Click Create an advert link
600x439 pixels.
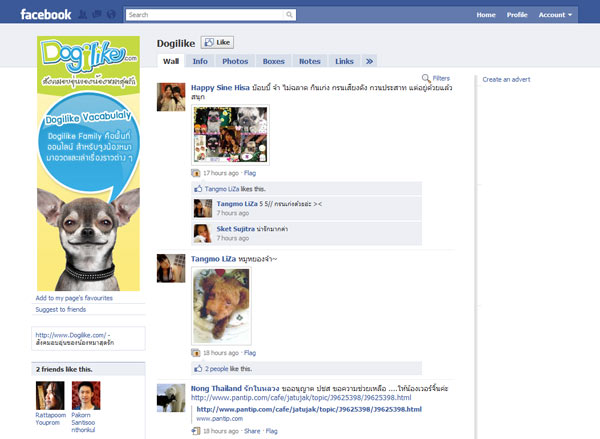pos(506,80)
